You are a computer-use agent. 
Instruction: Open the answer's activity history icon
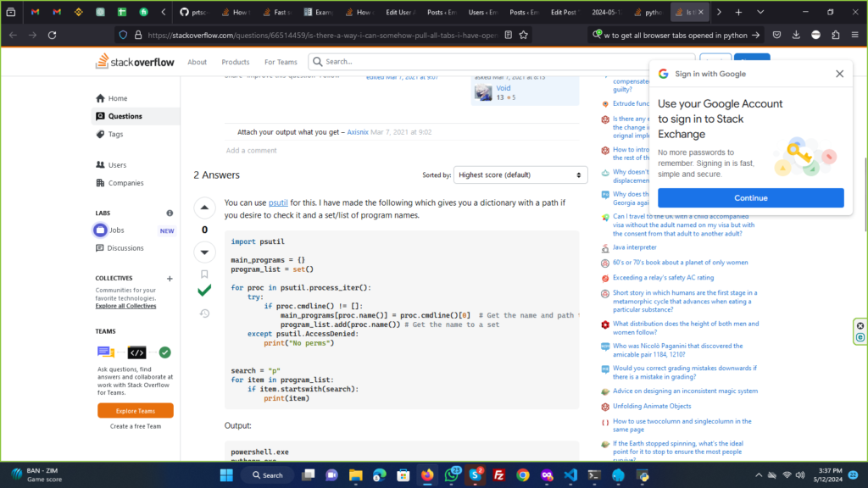click(x=204, y=313)
